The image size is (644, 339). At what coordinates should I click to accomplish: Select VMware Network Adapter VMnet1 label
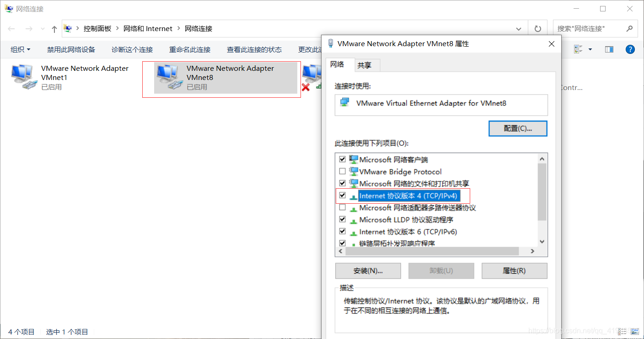(85, 73)
